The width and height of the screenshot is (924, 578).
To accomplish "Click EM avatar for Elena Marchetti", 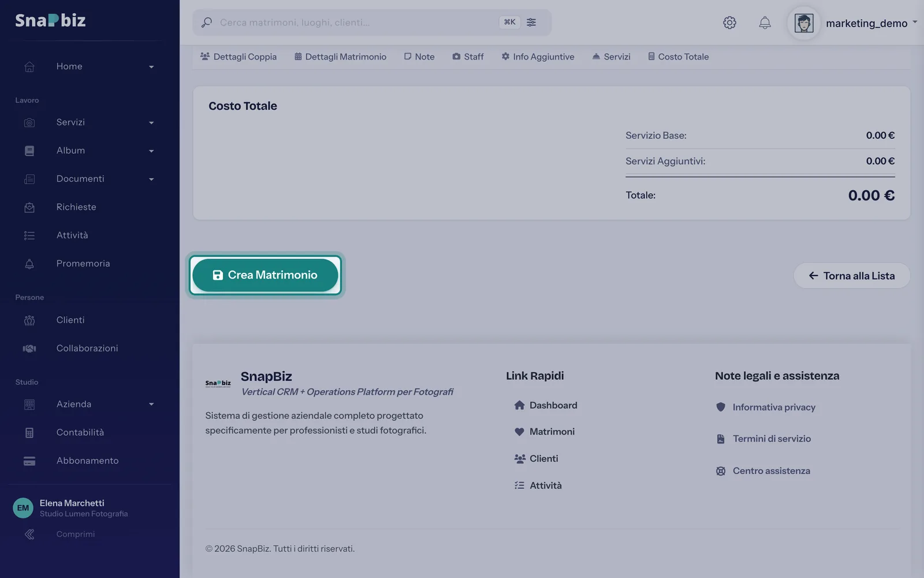I will (23, 508).
